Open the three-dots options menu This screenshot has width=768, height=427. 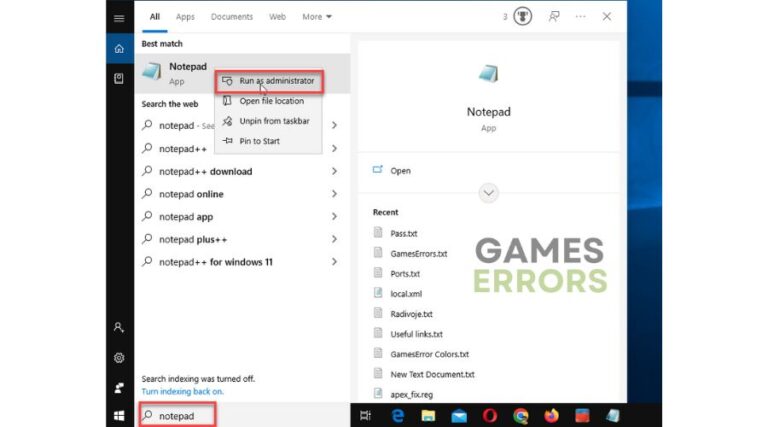[581, 17]
